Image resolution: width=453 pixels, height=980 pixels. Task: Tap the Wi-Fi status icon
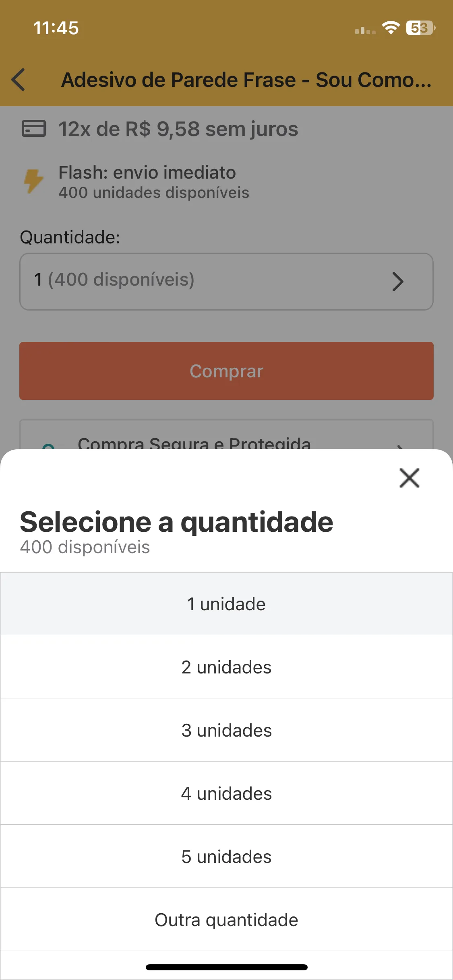[x=391, y=28]
